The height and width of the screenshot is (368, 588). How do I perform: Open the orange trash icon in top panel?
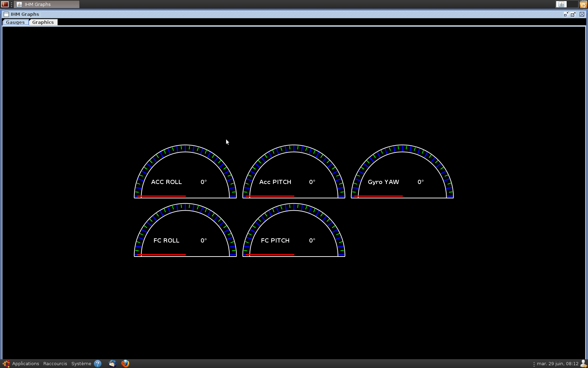(x=583, y=4)
